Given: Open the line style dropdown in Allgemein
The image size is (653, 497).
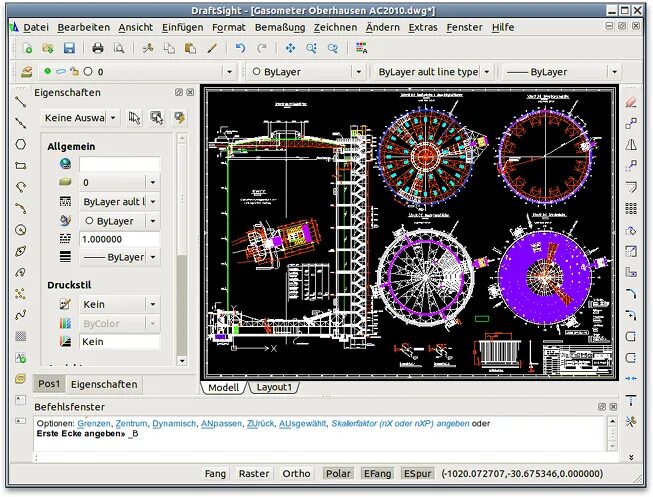Looking at the screenshot, I should [153, 202].
